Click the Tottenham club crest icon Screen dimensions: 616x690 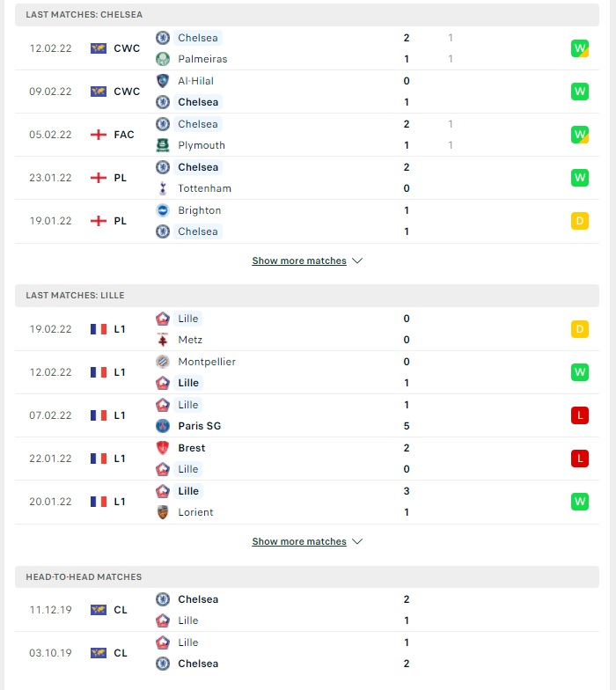pos(163,188)
